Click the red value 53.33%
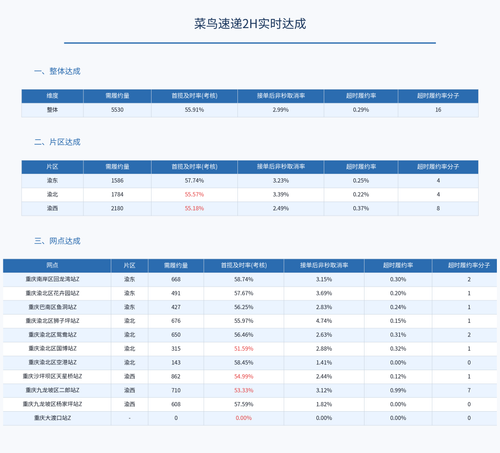This screenshot has width=500, height=453. click(244, 390)
